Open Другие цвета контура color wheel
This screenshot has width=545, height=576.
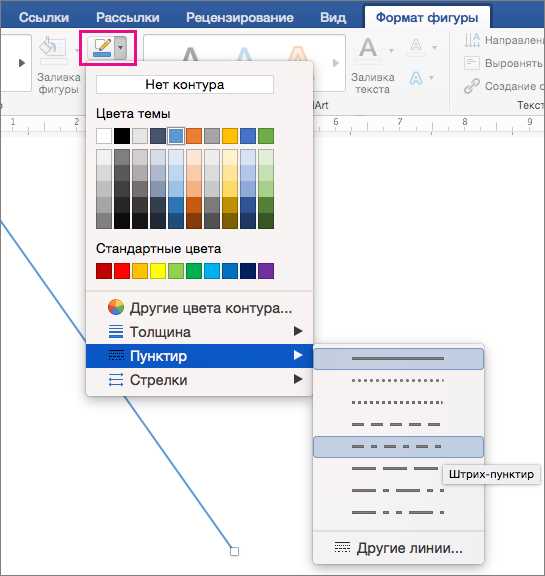pyautogui.click(x=116, y=307)
